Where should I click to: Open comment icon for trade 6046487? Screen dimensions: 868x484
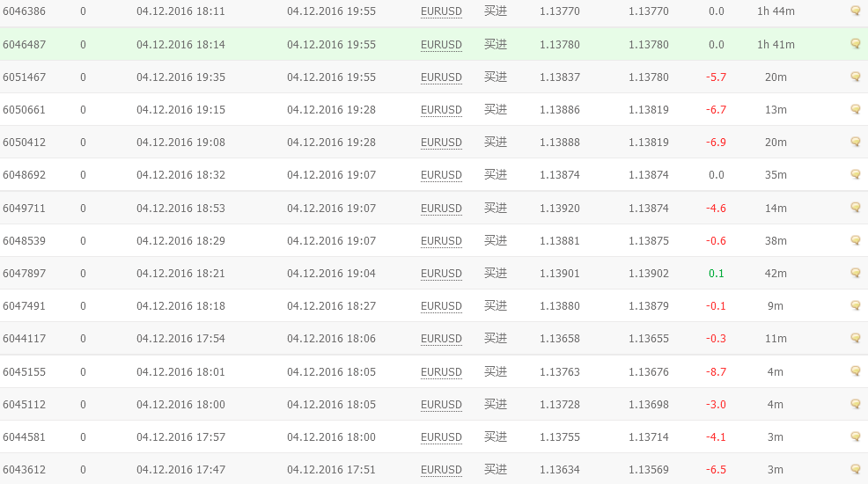point(856,44)
